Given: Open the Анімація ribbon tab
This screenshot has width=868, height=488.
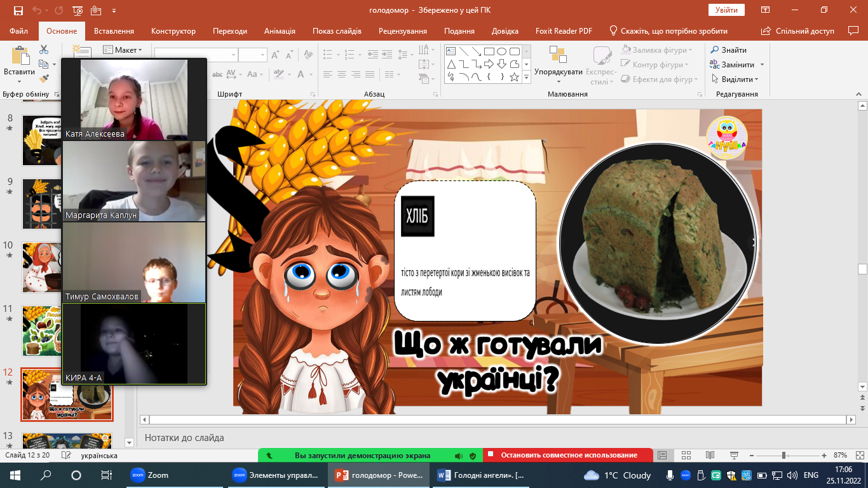Looking at the screenshot, I should [x=280, y=31].
